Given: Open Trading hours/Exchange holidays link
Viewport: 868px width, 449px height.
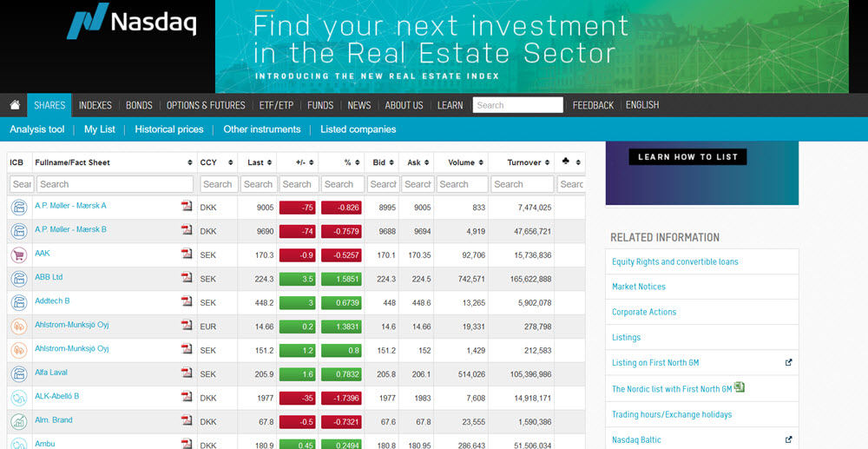Looking at the screenshot, I should (x=672, y=414).
